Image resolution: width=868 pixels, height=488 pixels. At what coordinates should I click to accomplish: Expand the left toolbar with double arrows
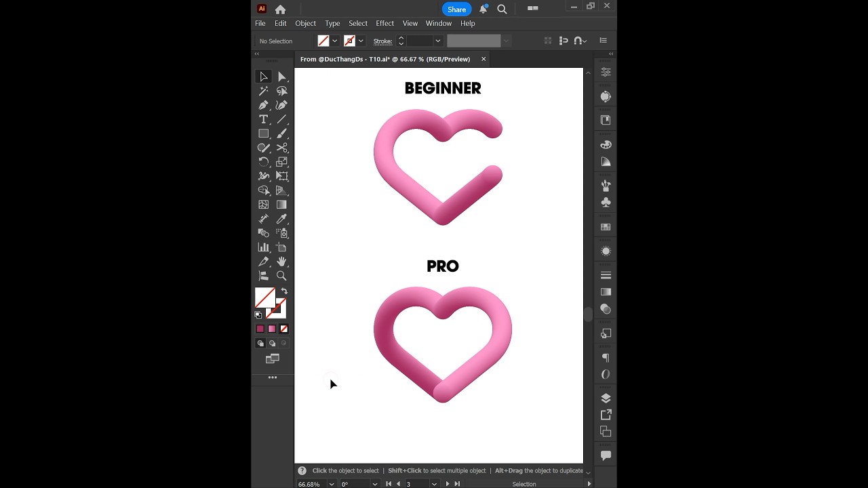256,54
